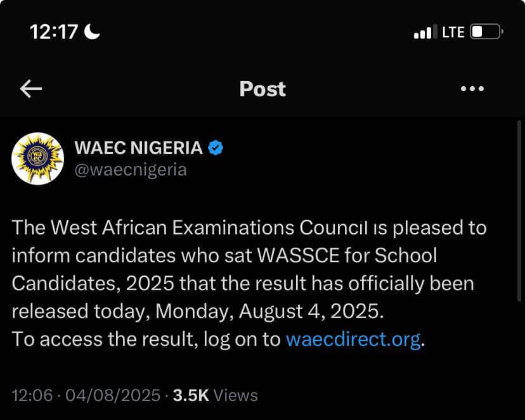Tap the 04/08/2025 post date
Viewport: 525px width, 420px height.
click(113, 395)
